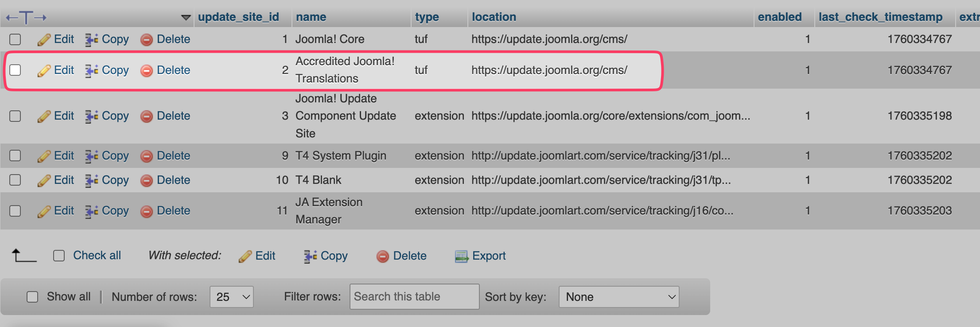Expand the Sort by key dropdown
This screenshot has width=980, height=327.
[x=619, y=297]
